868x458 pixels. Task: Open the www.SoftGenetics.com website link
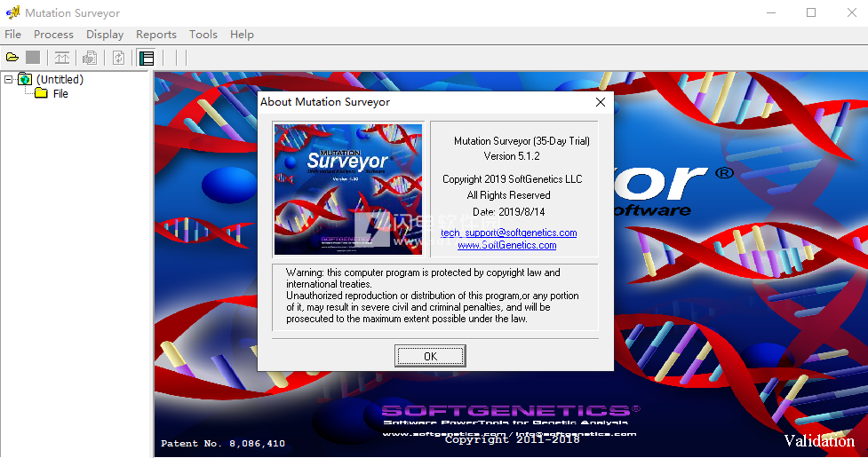click(507, 245)
